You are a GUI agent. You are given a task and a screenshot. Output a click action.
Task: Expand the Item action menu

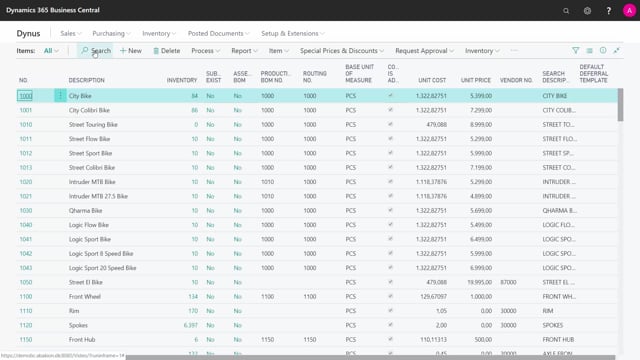click(278, 51)
